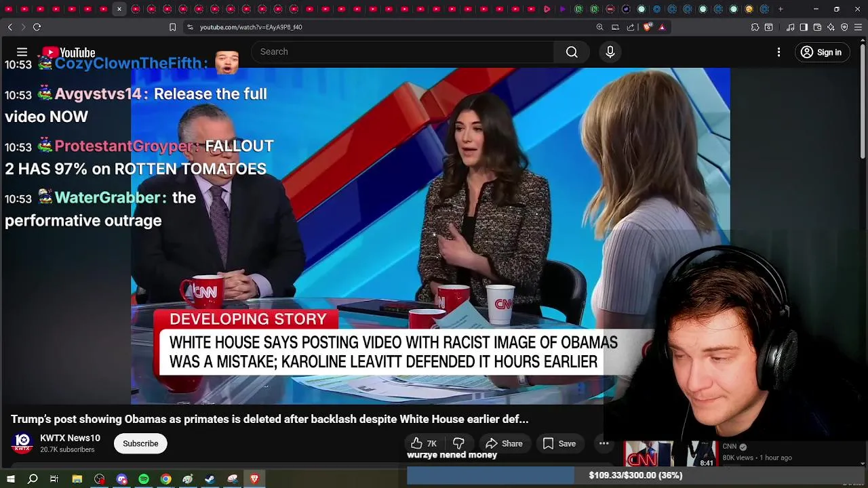868x488 pixels.
Task: Subscribe to KWTX News10
Action: coord(140,444)
